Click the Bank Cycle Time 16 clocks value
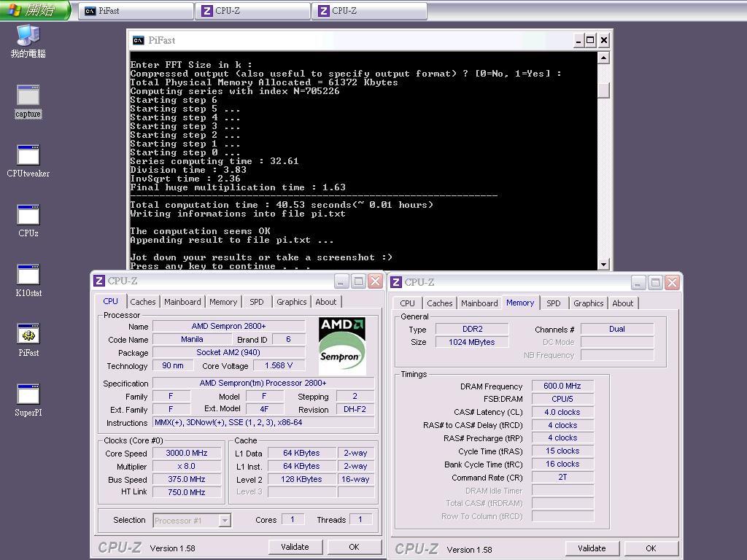The height and width of the screenshot is (560, 747). 562,464
